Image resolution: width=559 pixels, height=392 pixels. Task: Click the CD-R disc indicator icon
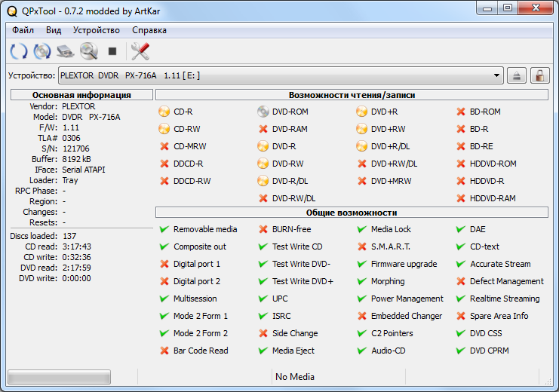164,112
